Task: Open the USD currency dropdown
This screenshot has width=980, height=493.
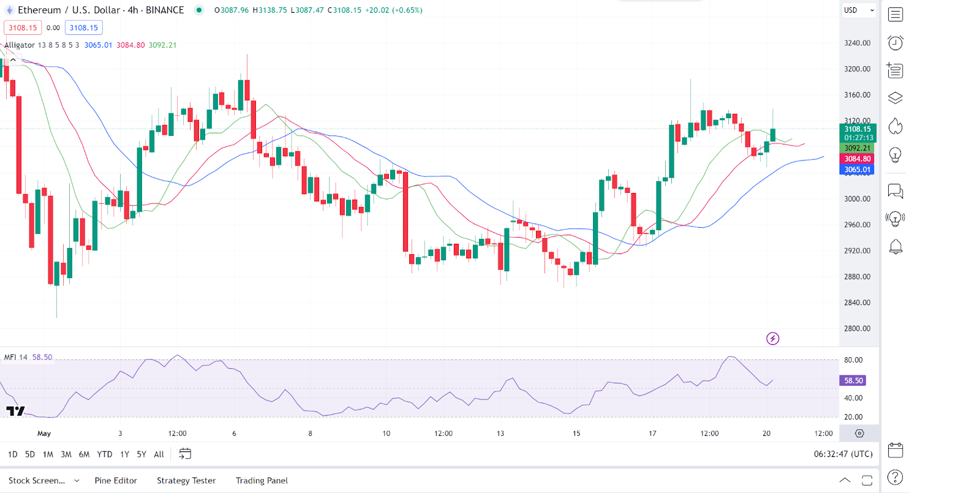Action: pos(859,10)
